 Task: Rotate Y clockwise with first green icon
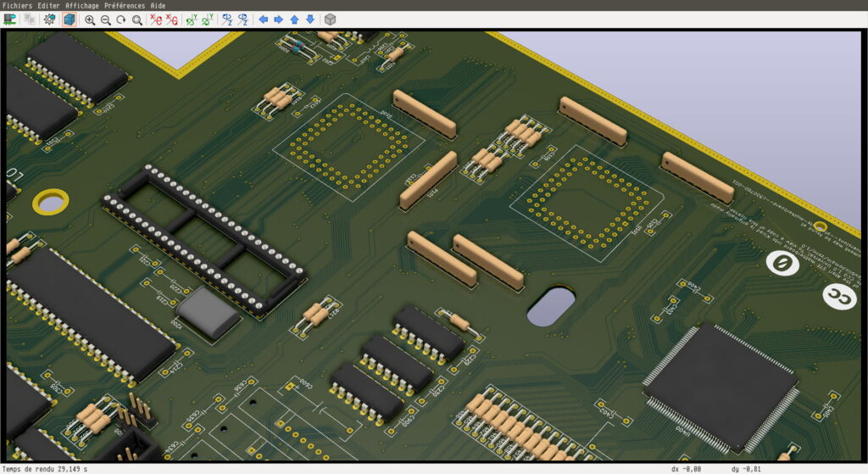192,20
